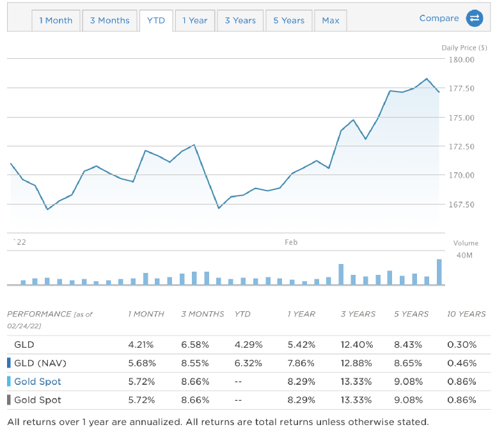
Task: Select the GLD row label
Action: pos(24,345)
